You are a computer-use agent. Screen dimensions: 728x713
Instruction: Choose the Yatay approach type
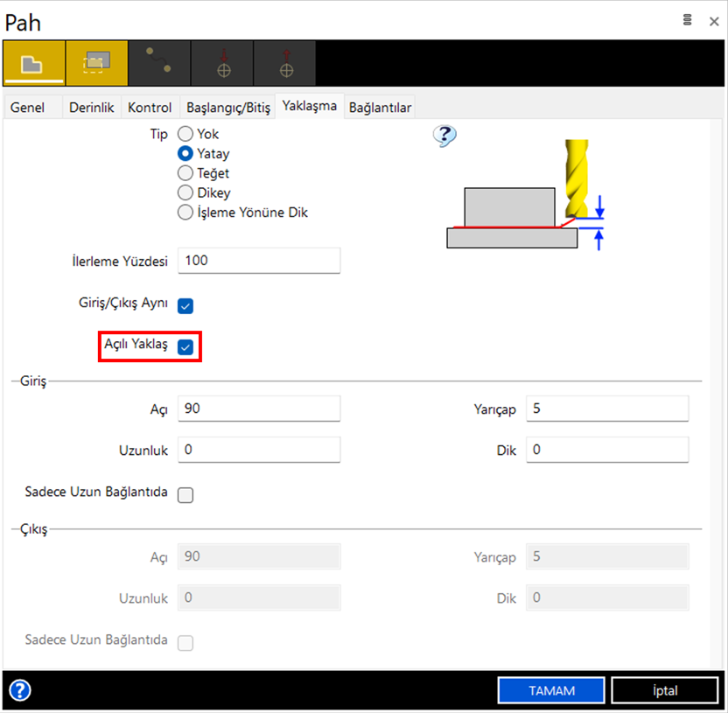pyautogui.click(x=185, y=153)
